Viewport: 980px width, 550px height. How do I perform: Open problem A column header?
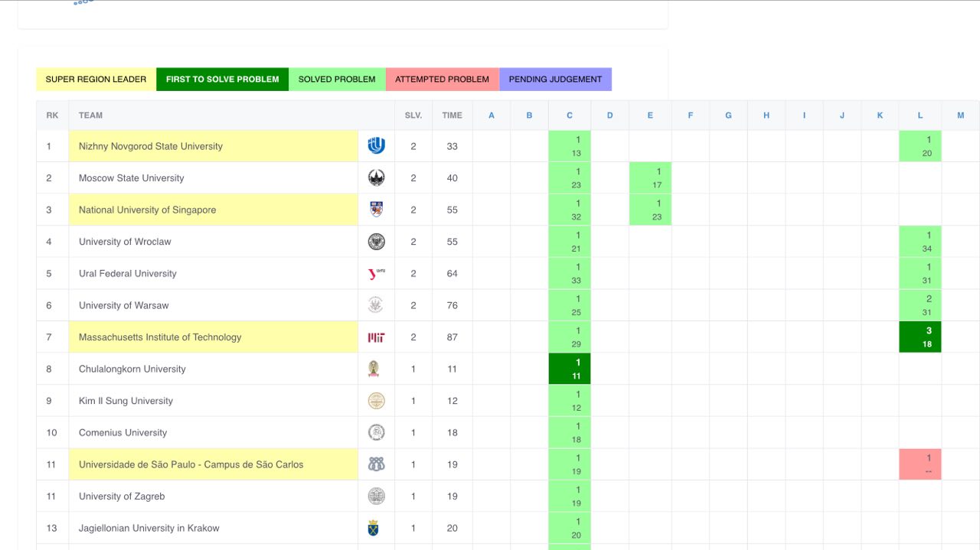[x=492, y=116]
